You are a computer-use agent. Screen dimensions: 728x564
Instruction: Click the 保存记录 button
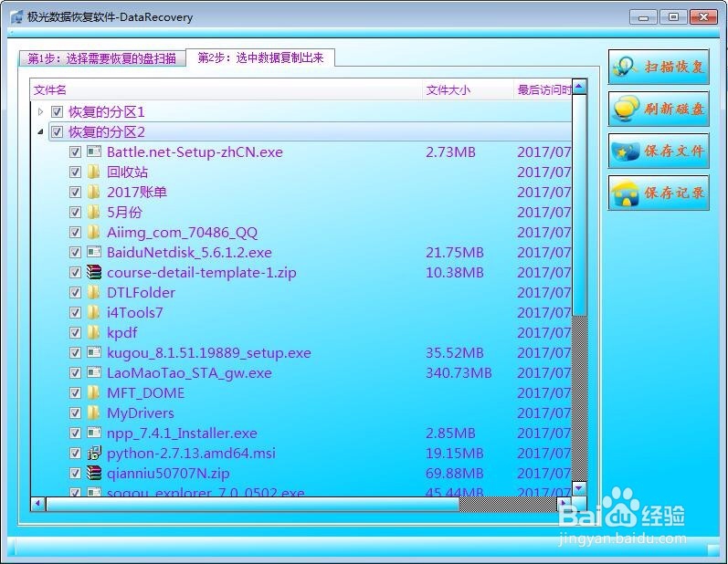point(659,193)
